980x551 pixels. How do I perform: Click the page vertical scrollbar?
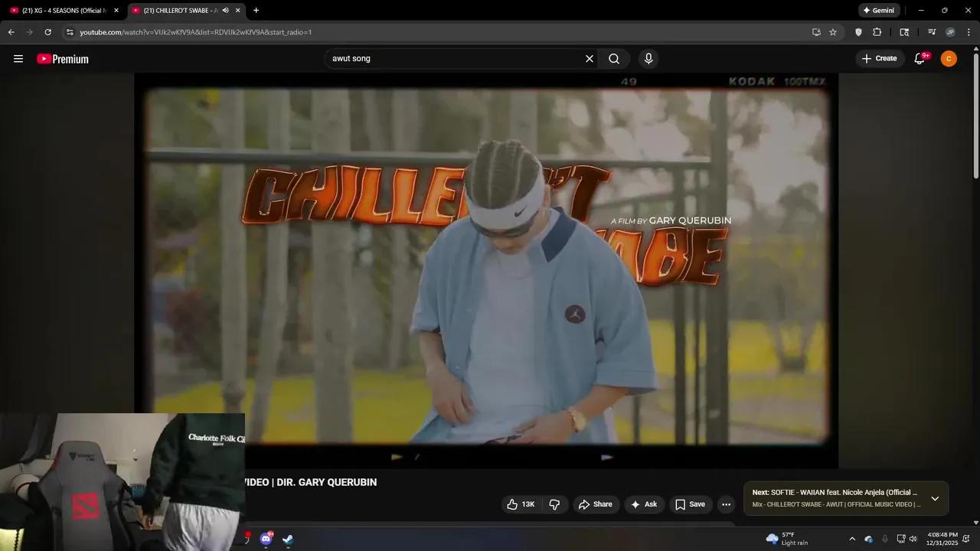coord(976,115)
